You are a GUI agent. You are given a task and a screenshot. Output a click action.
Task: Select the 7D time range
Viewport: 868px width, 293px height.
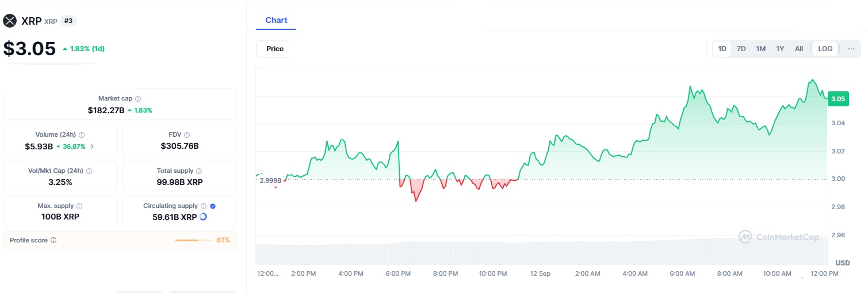[x=741, y=49]
